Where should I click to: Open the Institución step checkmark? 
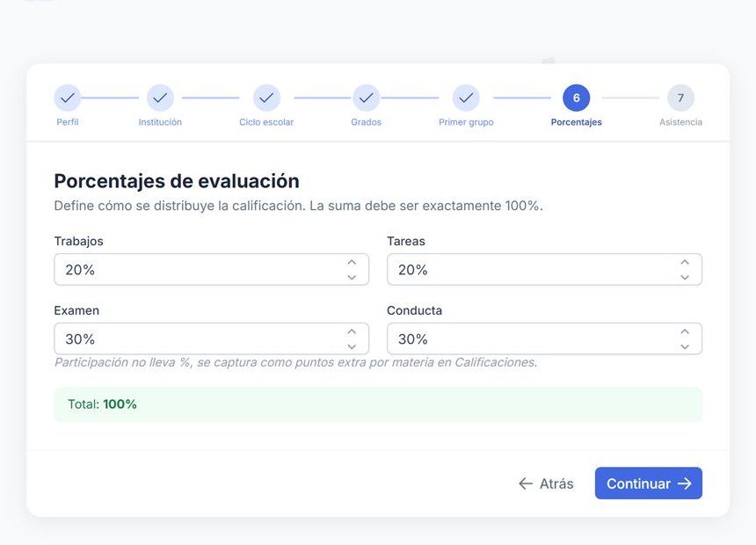tap(160, 98)
